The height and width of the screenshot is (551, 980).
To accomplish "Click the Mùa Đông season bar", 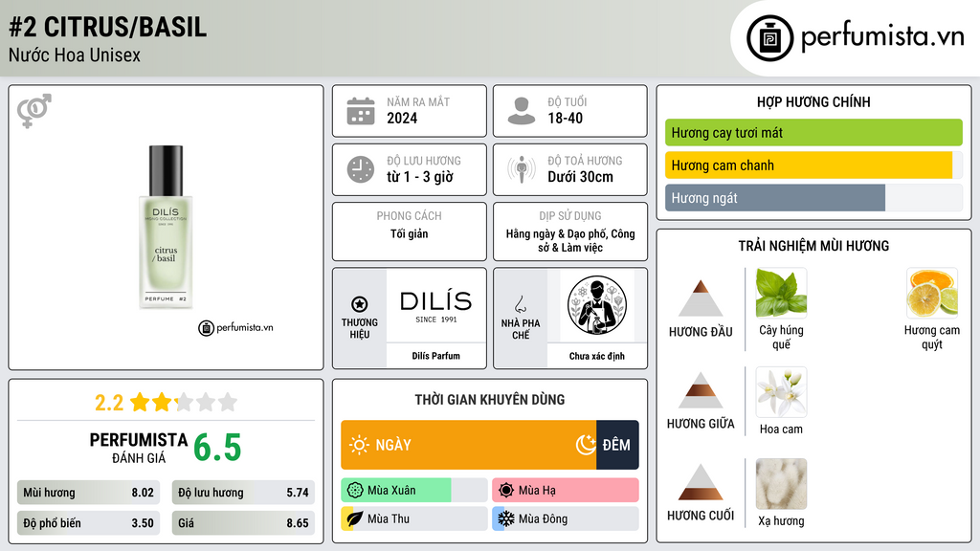I will click(566, 518).
